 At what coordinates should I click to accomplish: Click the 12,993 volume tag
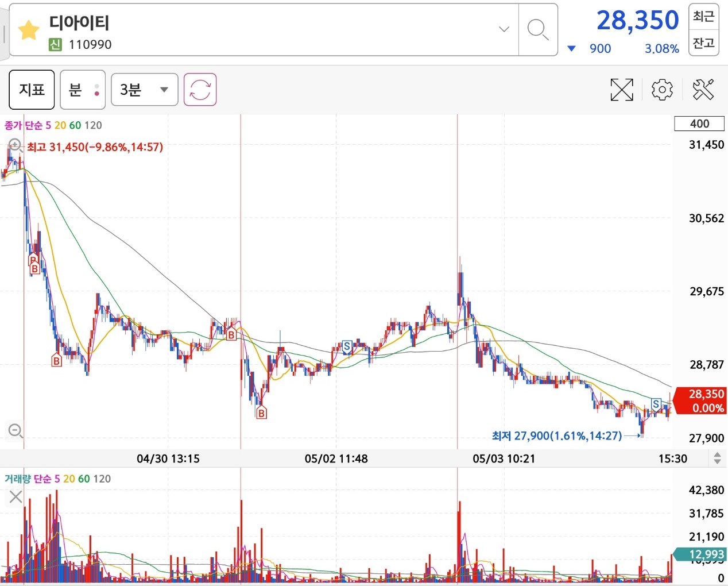pyautogui.click(x=700, y=554)
